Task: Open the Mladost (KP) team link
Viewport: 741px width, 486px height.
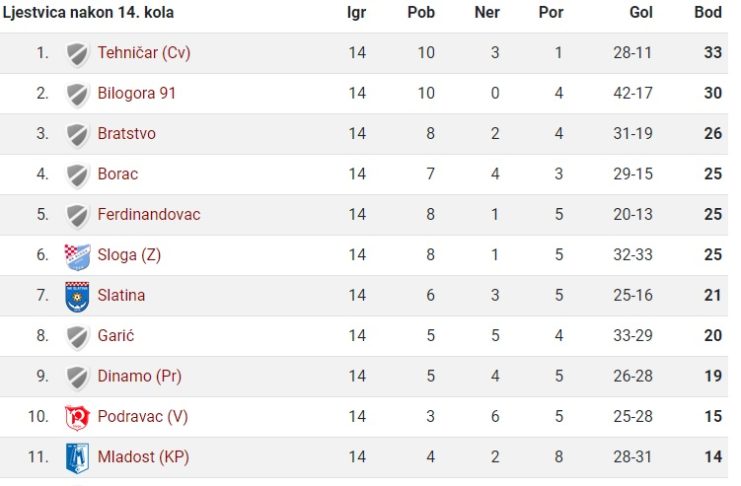Action: pos(143,457)
